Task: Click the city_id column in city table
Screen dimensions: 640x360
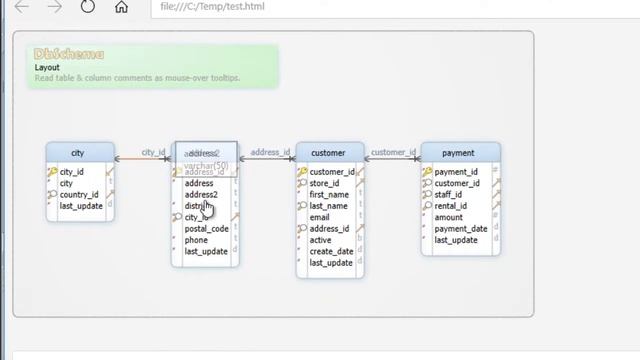Action: point(72,172)
